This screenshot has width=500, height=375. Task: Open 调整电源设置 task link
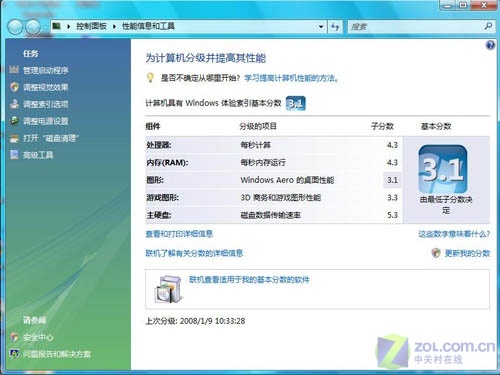pyautogui.click(x=46, y=121)
